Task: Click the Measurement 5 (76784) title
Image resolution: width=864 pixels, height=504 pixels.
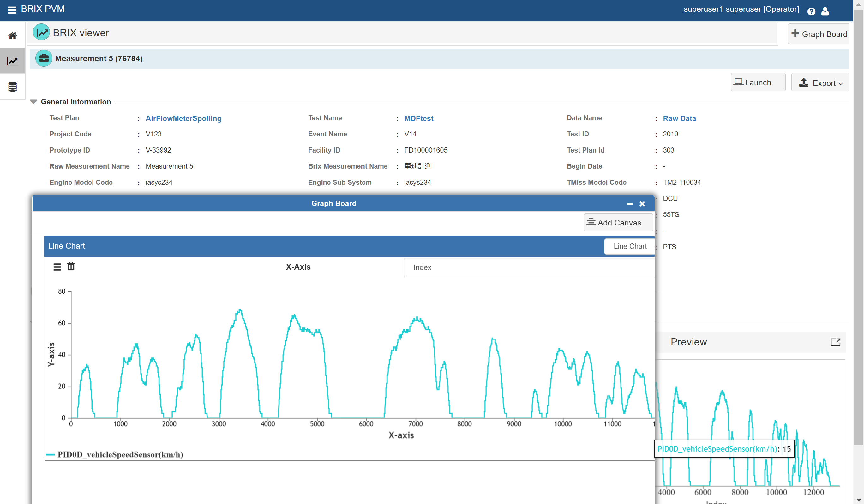Action: coord(99,59)
